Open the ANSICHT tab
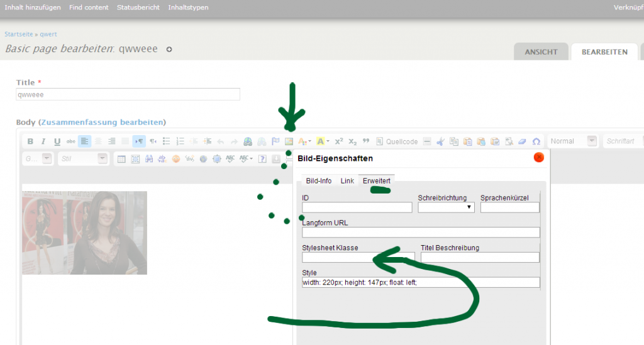The height and width of the screenshot is (345, 644). click(x=541, y=52)
